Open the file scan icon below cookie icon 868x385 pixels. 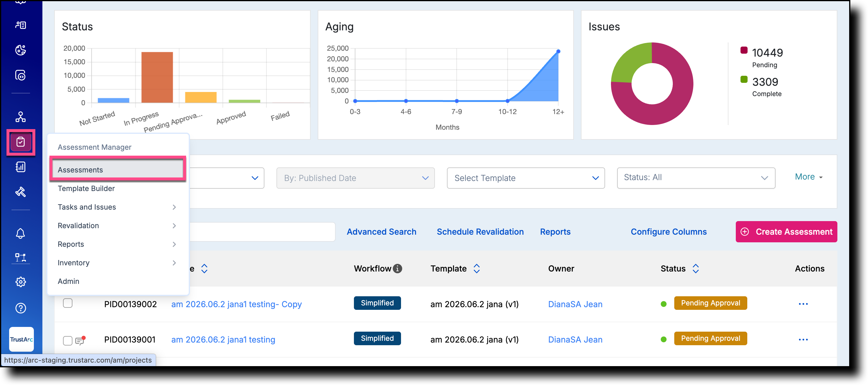[x=21, y=75]
